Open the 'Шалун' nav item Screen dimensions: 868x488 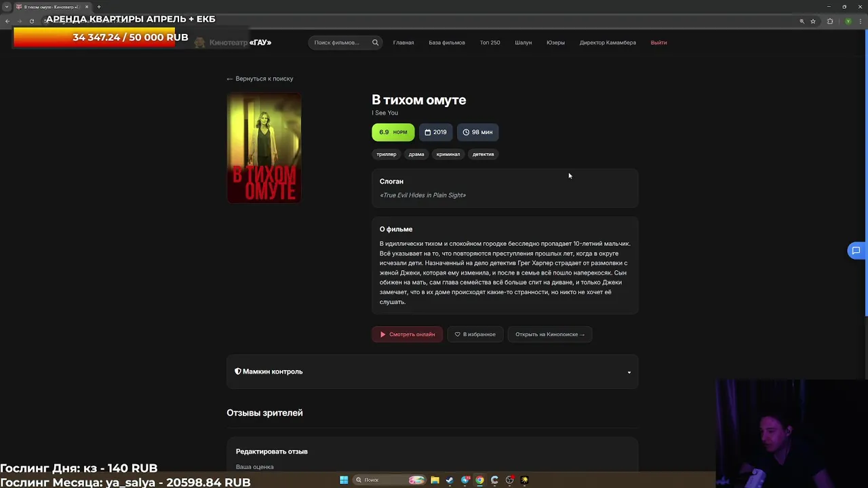(524, 43)
